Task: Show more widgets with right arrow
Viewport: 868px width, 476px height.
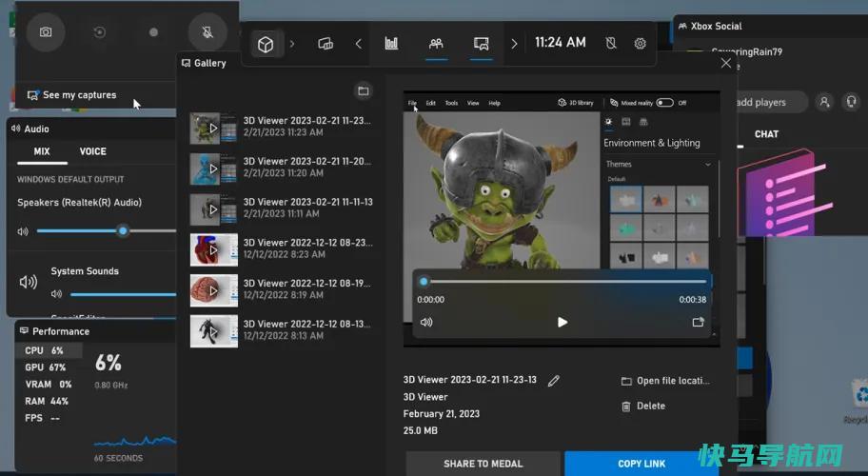Action: coord(514,44)
